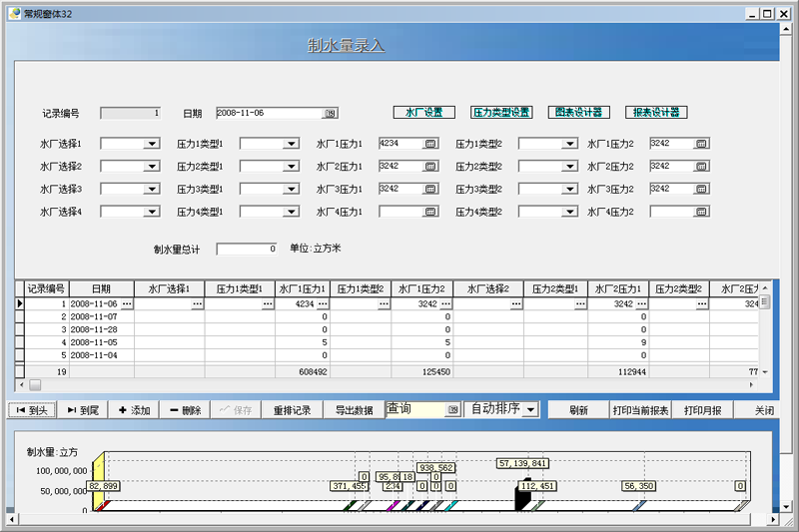Expand the 水厂选择4 dropdown
Viewport: 799px width, 532px height.
[152, 212]
